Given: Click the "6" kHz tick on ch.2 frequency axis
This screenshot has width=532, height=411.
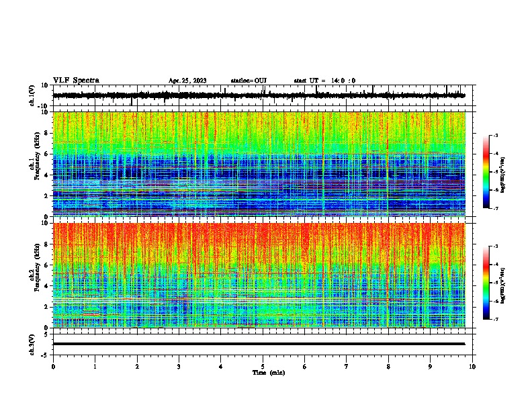Looking at the screenshot, I should point(46,265).
